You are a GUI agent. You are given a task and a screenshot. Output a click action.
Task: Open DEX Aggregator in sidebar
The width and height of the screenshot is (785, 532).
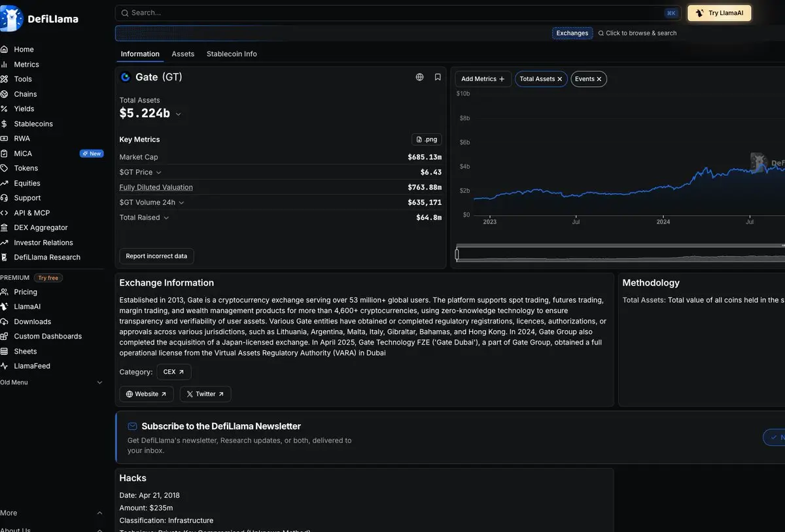[41, 227]
